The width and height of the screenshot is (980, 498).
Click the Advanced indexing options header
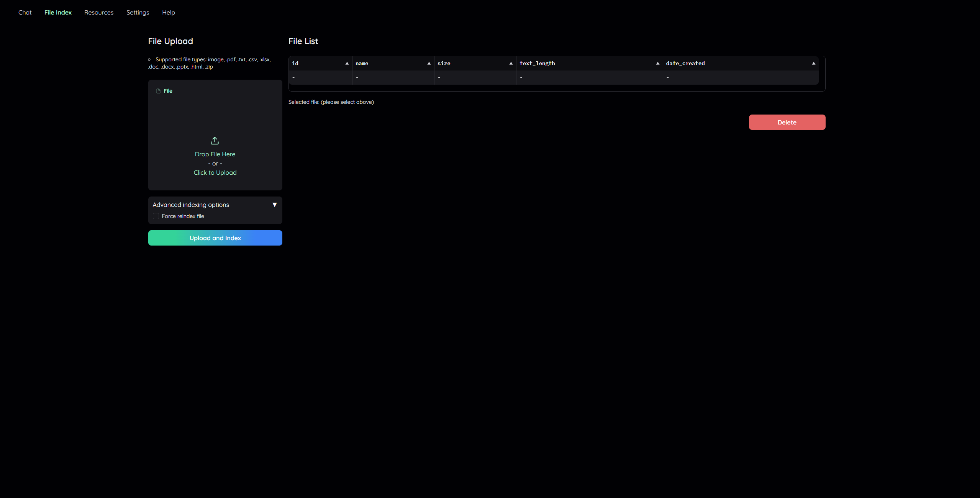tap(191, 205)
